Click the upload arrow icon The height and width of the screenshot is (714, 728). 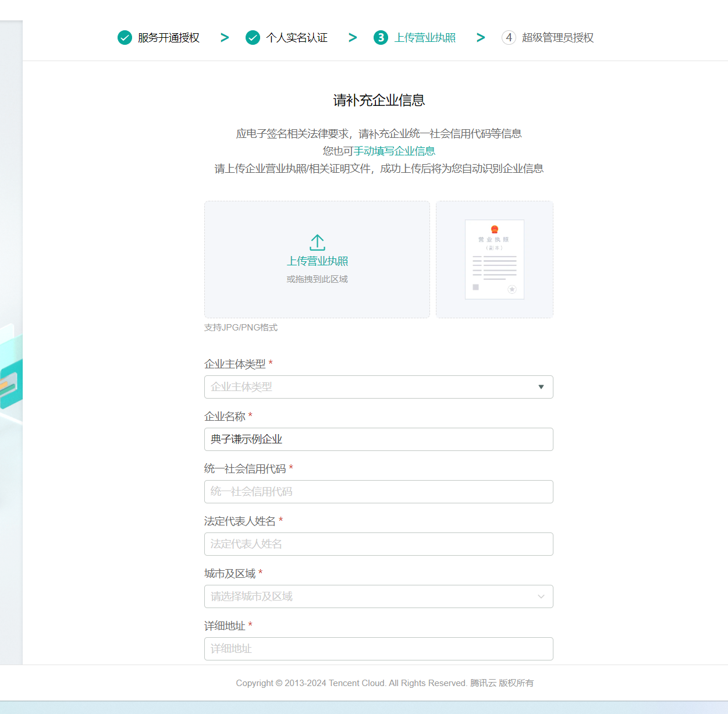[x=317, y=242]
